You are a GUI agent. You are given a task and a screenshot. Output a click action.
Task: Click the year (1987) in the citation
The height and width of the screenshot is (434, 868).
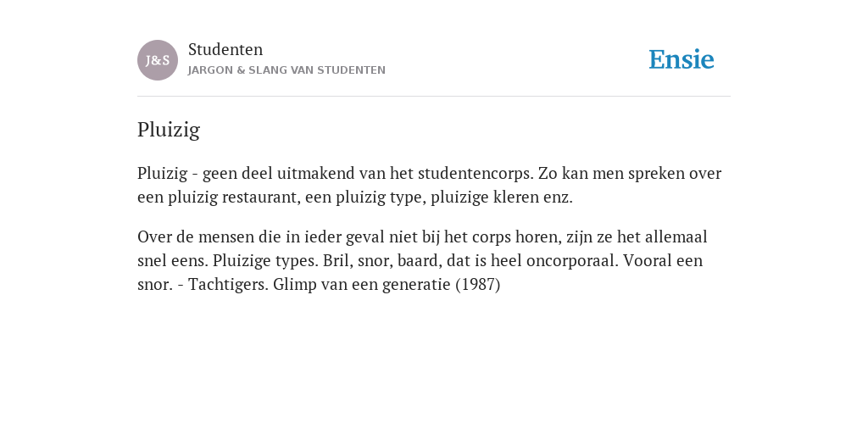pos(478,284)
